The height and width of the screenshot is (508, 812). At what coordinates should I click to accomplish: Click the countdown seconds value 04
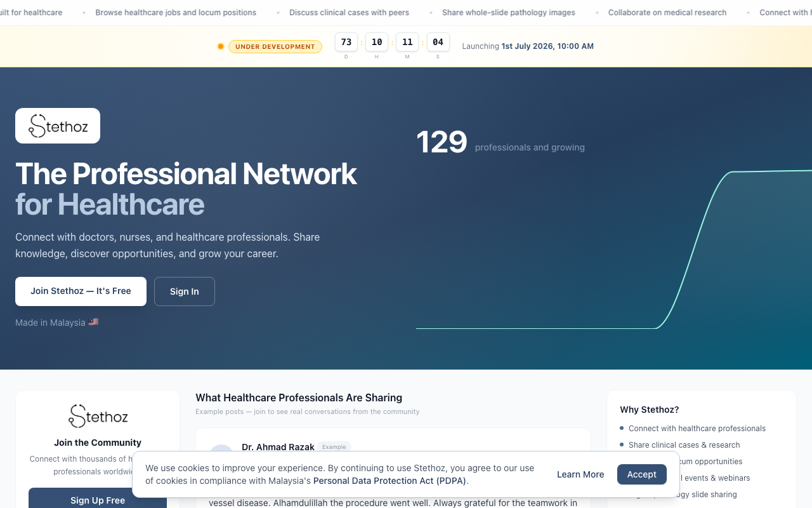pyautogui.click(x=438, y=42)
